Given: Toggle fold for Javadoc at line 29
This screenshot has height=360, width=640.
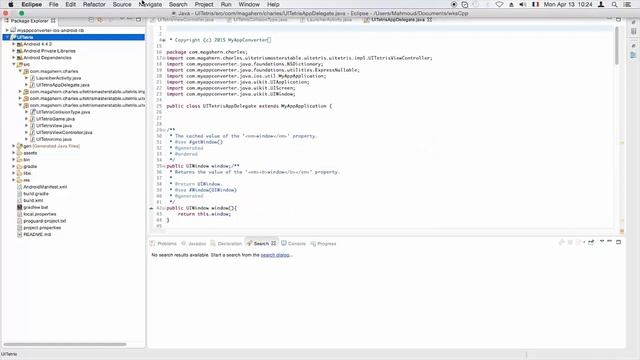Looking at the screenshot, I should [164, 130].
